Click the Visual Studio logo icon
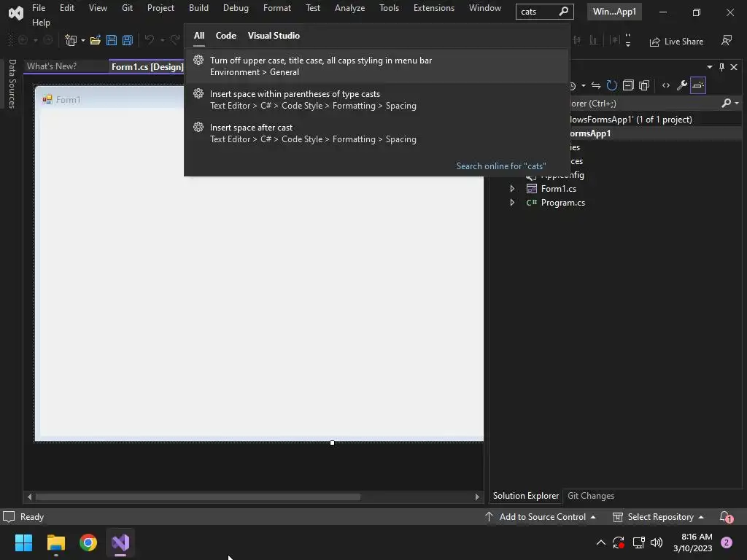The height and width of the screenshot is (560, 747). 16,13
